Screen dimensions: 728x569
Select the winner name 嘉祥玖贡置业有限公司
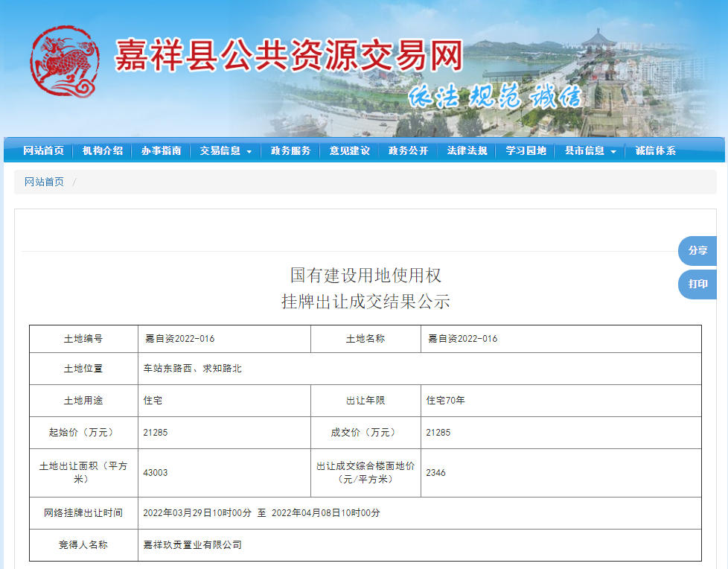[x=194, y=546]
